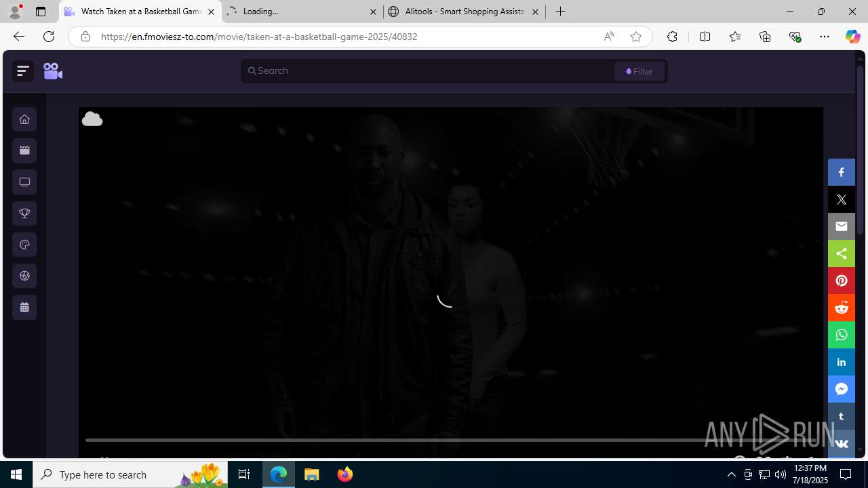The image size is (868, 488).
Task: Share on Facebook
Action: 842,172
